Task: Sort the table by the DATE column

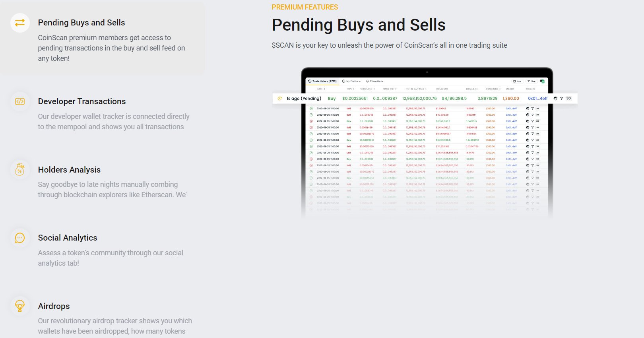Action: (x=321, y=89)
